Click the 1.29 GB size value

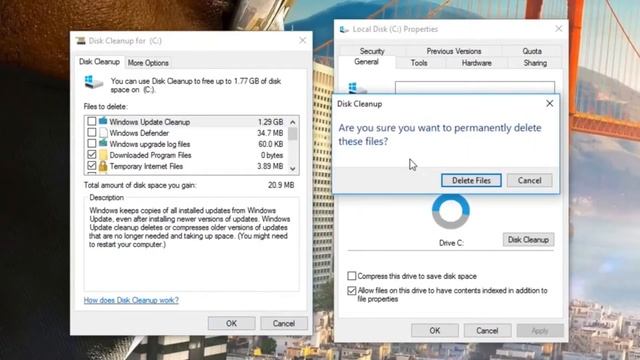coord(270,122)
